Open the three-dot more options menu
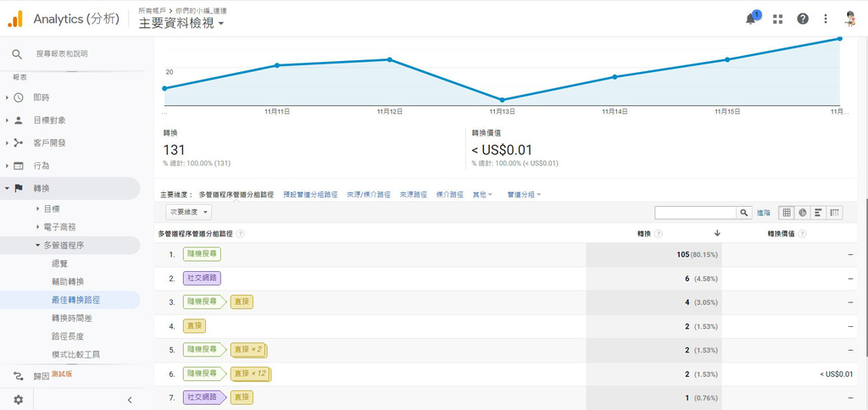 click(826, 19)
